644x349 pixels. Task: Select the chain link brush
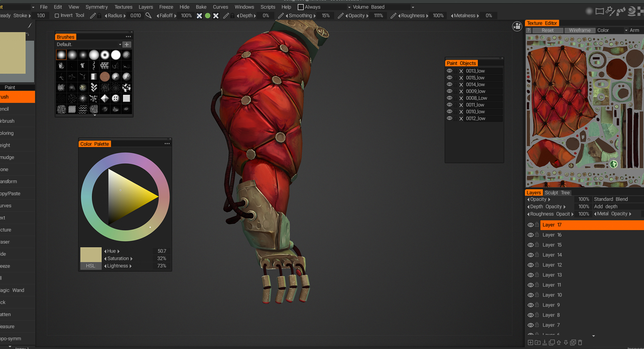coord(94,66)
